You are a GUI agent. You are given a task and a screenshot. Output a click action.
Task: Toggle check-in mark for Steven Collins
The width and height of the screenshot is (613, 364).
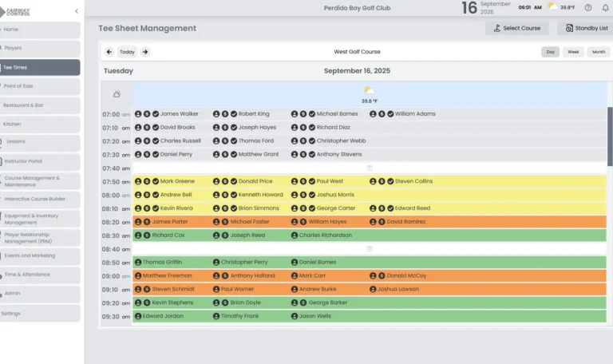coord(390,181)
